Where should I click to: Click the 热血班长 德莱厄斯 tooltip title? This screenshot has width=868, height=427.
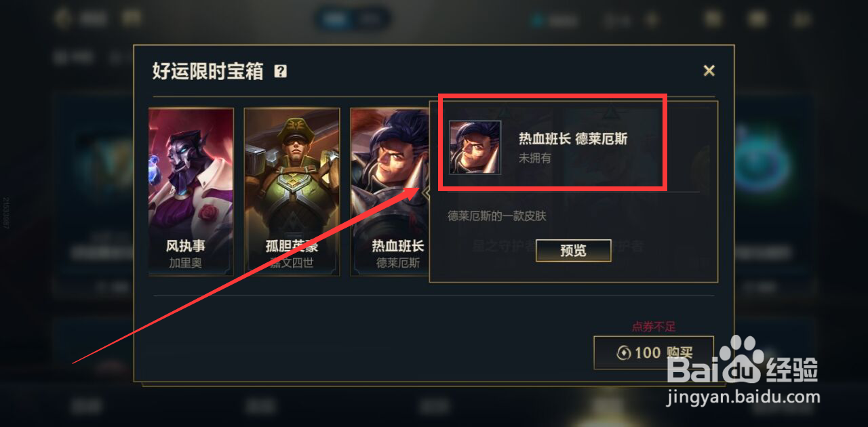point(573,139)
